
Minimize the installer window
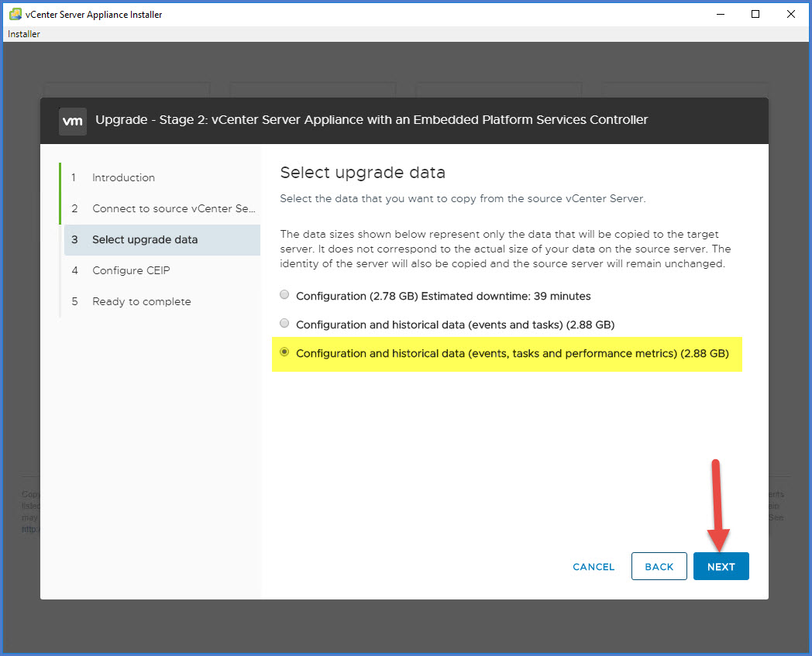720,14
